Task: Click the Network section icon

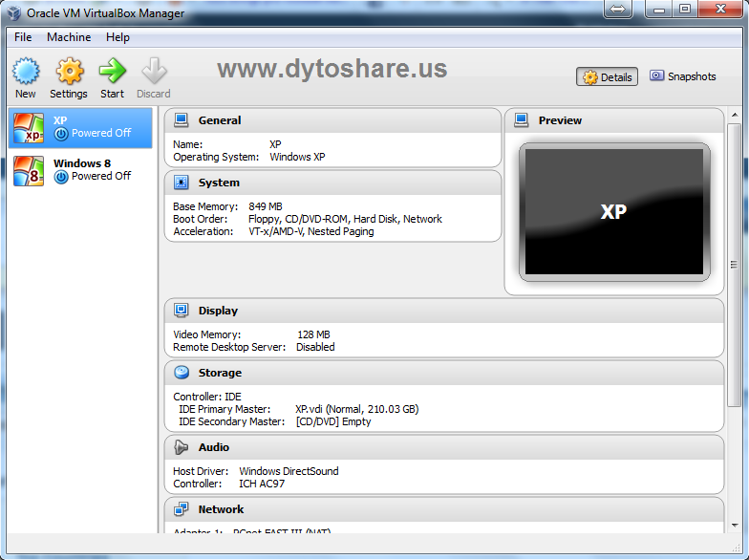Action: [182, 508]
